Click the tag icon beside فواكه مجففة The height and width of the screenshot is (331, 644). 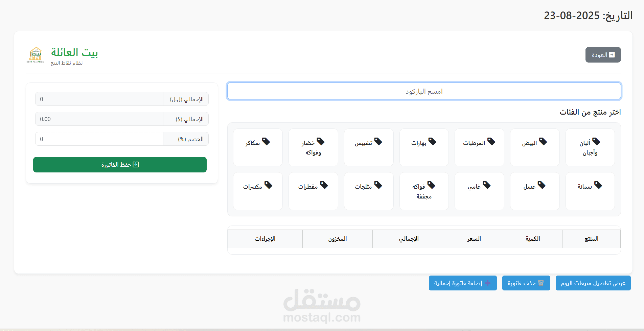pyautogui.click(x=431, y=185)
